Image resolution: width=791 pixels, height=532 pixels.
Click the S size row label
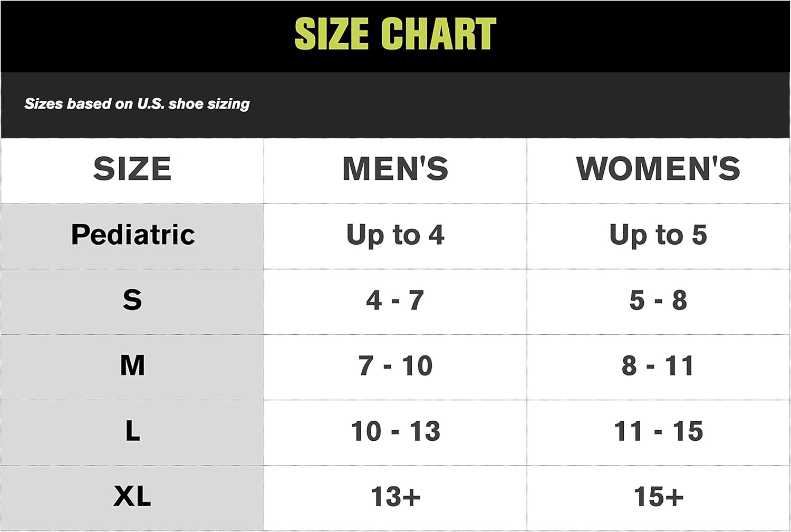(132, 300)
